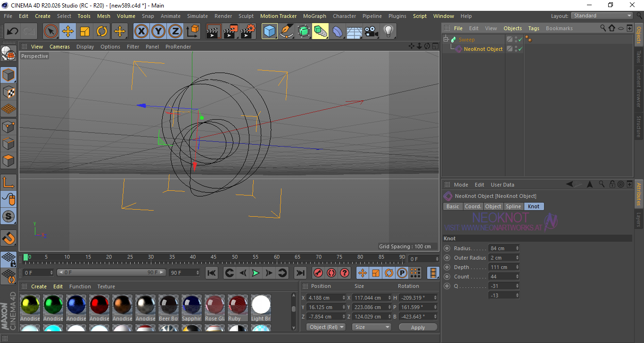Add a Light object
The height and width of the screenshot is (343, 644).
[x=388, y=32]
